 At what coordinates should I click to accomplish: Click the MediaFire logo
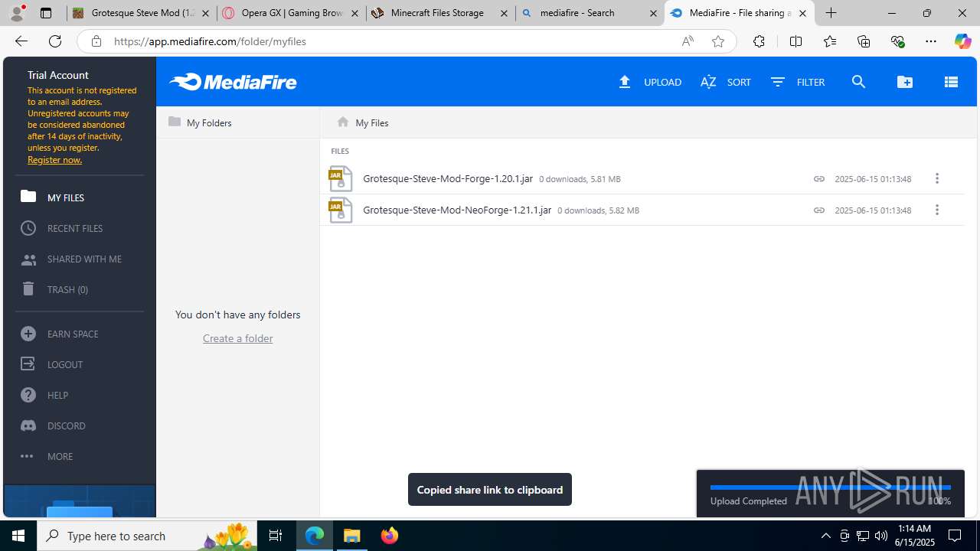click(x=233, y=82)
